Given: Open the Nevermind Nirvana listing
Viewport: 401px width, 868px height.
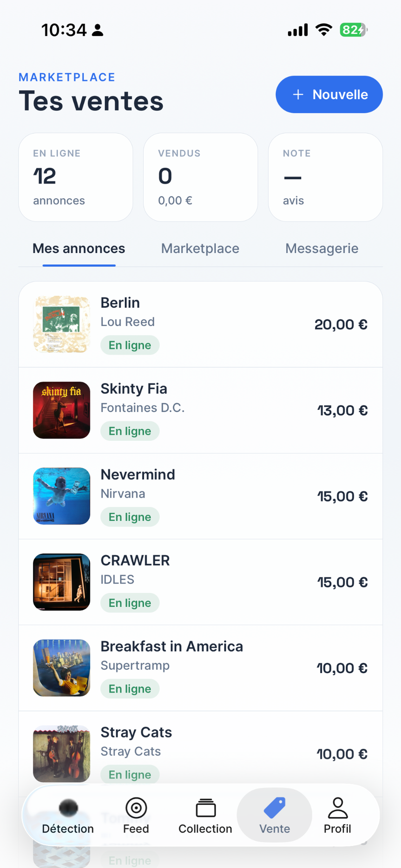Looking at the screenshot, I should point(200,496).
